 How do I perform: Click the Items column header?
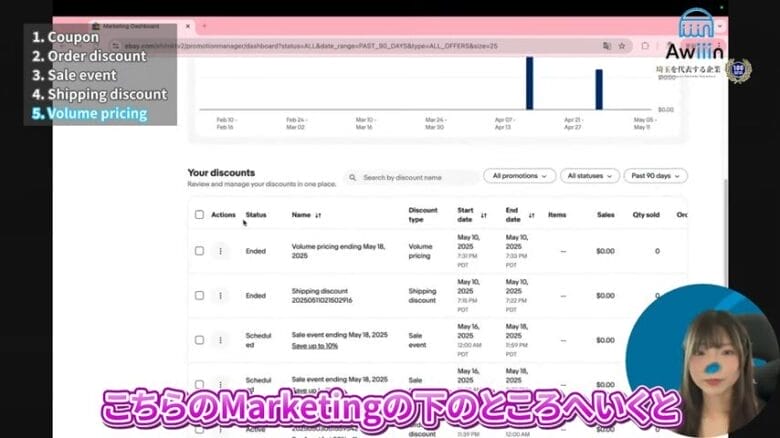click(x=557, y=215)
